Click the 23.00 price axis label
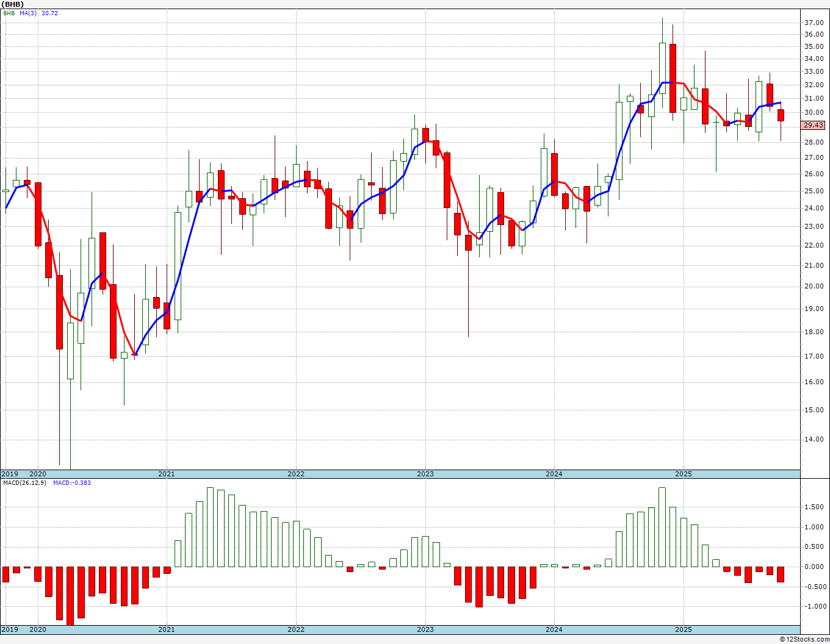Screen dimensions: 830x644 pyautogui.click(x=814, y=226)
